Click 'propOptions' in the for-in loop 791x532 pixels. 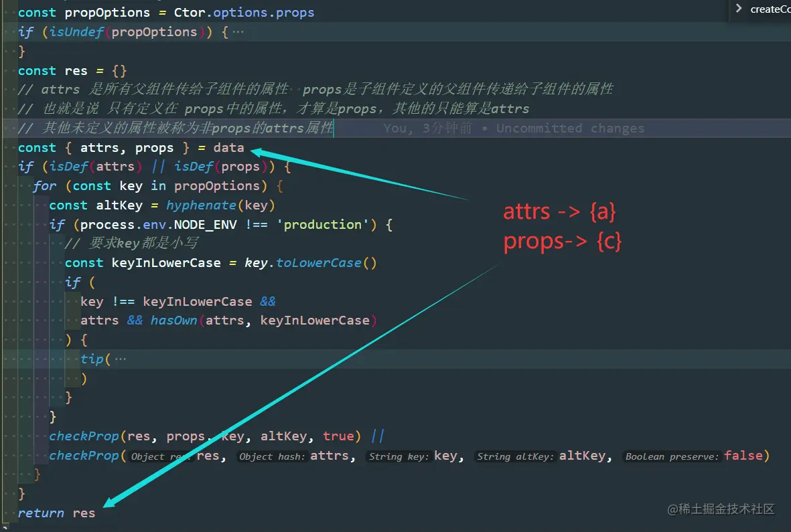216,186
